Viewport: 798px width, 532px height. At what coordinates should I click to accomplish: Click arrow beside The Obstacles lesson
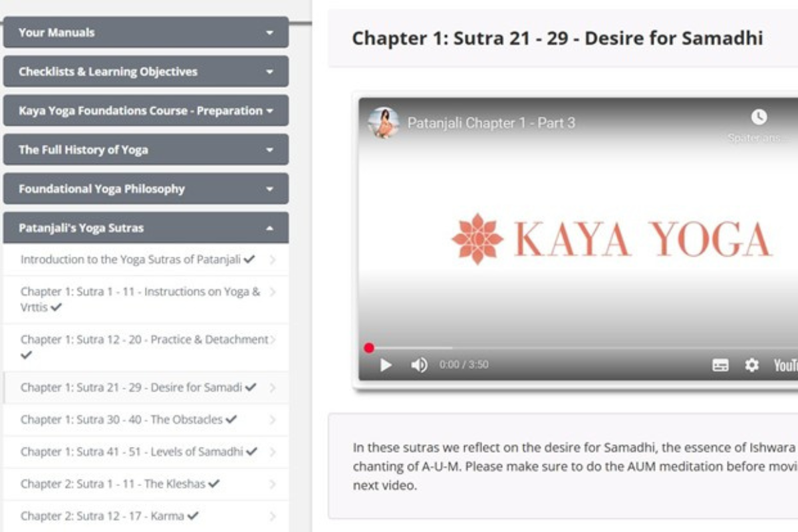(x=273, y=420)
